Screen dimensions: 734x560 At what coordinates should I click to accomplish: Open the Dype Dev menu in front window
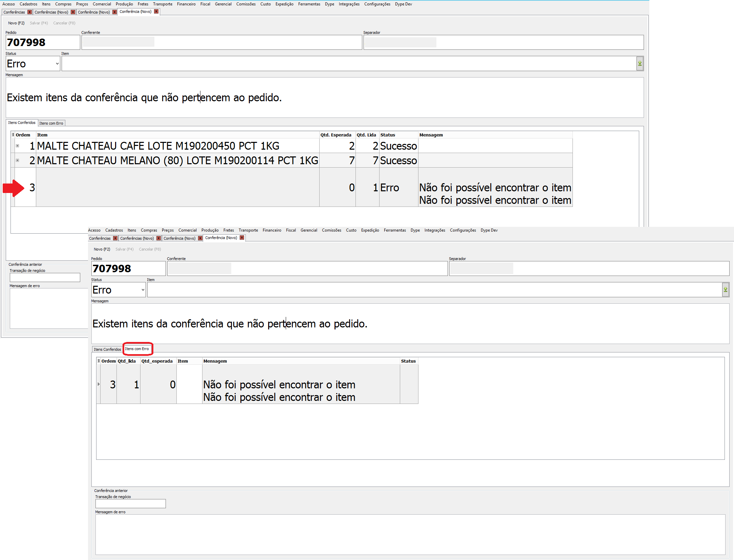coord(489,230)
